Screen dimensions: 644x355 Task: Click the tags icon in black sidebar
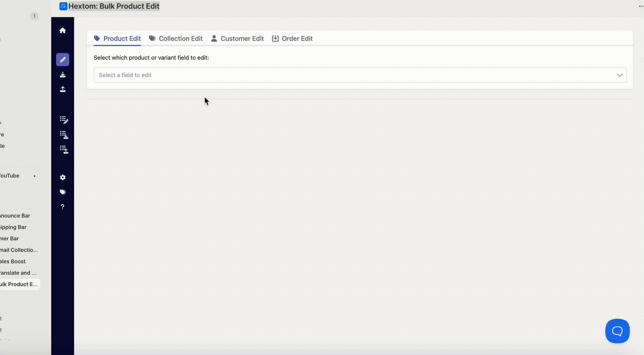[63, 192]
